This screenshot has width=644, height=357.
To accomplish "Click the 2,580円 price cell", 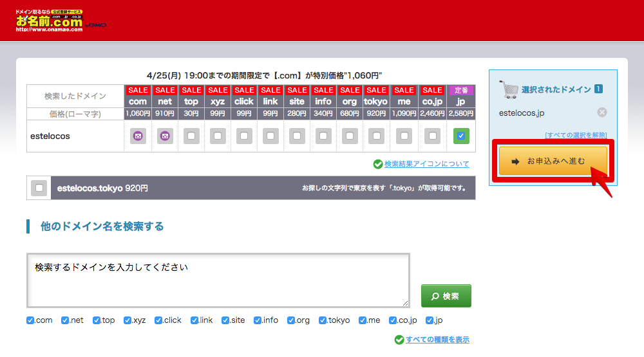I will click(461, 113).
